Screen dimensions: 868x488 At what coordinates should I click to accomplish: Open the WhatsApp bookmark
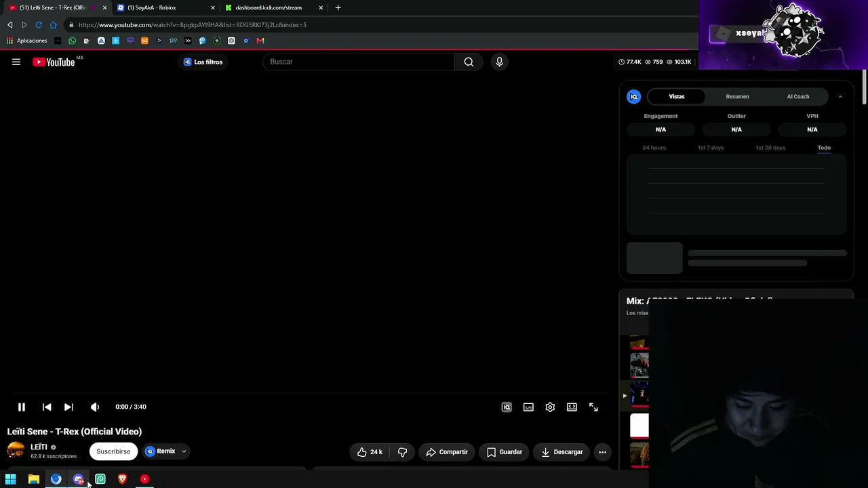(x=72, y=41)
